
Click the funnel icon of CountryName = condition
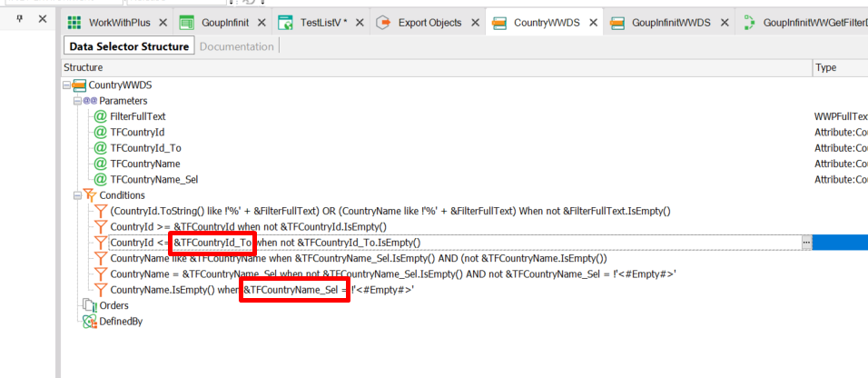100,274
